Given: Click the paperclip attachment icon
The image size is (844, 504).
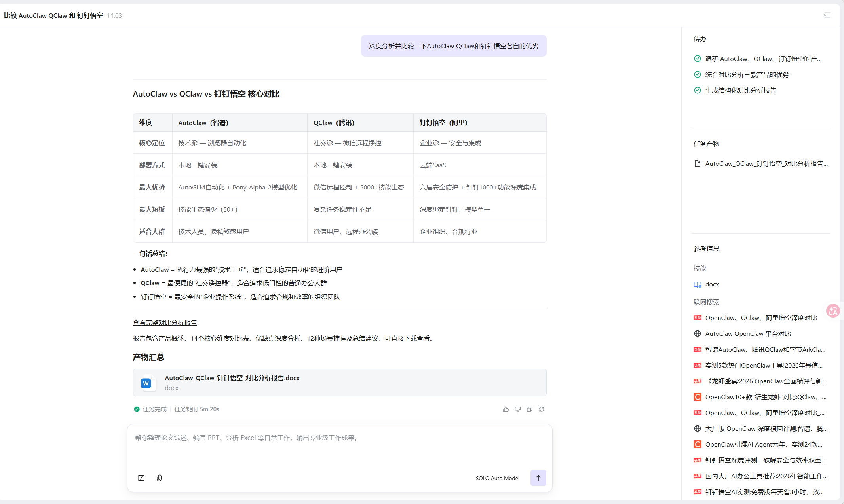Looking at the screenshot, I should click(159, 478).
